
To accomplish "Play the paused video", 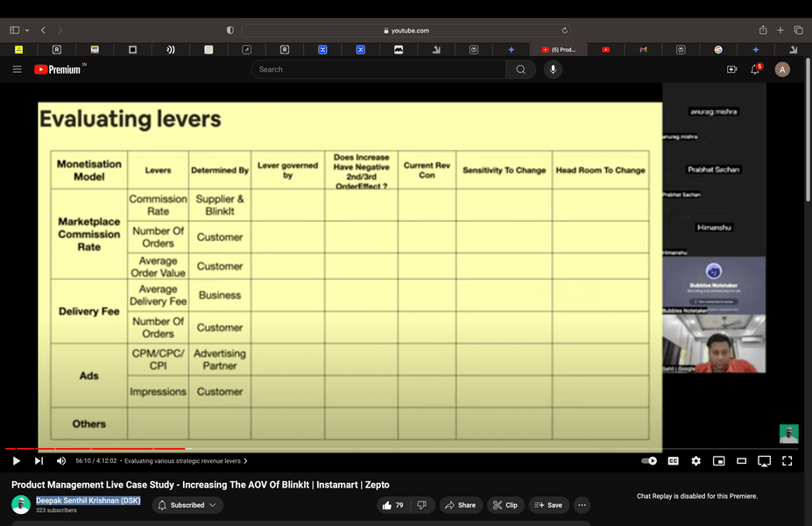I will coord(16,461).
